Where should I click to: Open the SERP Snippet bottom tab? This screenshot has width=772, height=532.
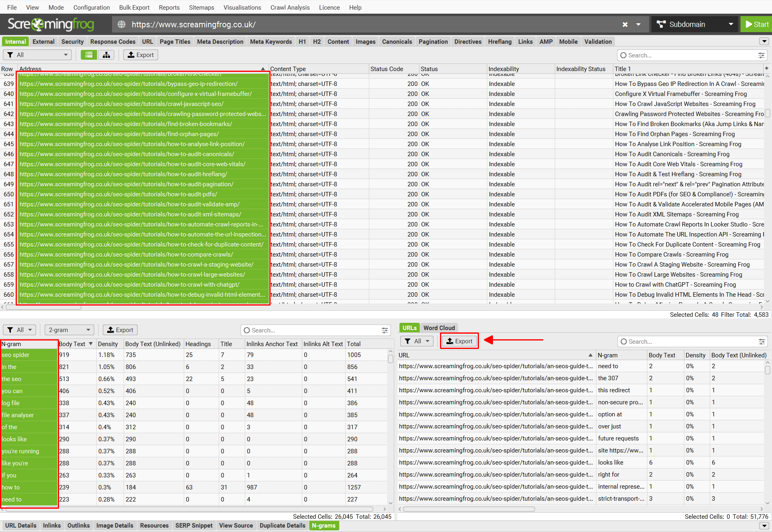[x=194, y=525]
